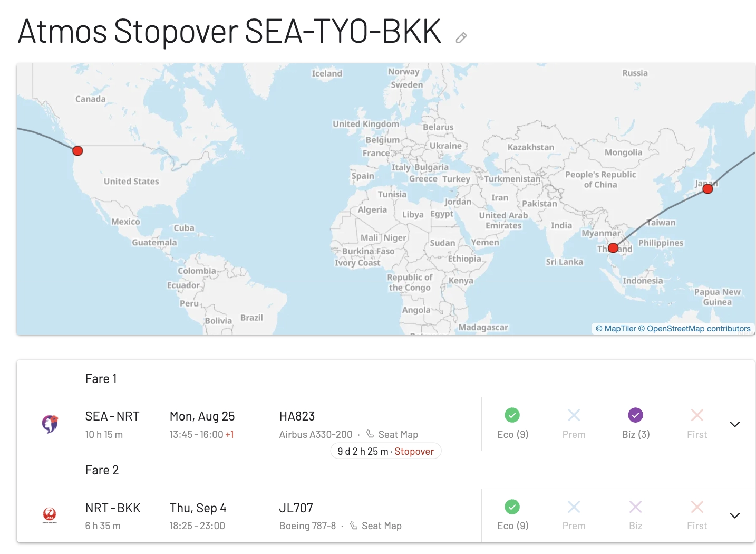
Task: Click the Prem unavailable X for HA823
Action: pyautogui.click(x=574, y=415)
